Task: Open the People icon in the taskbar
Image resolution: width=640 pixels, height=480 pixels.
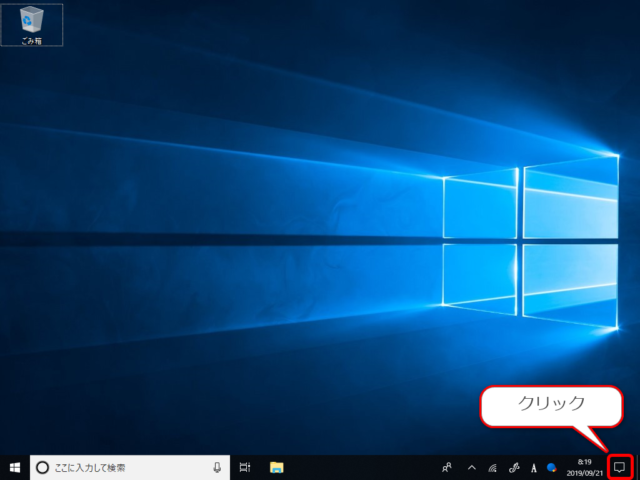Action: (447, 467)
